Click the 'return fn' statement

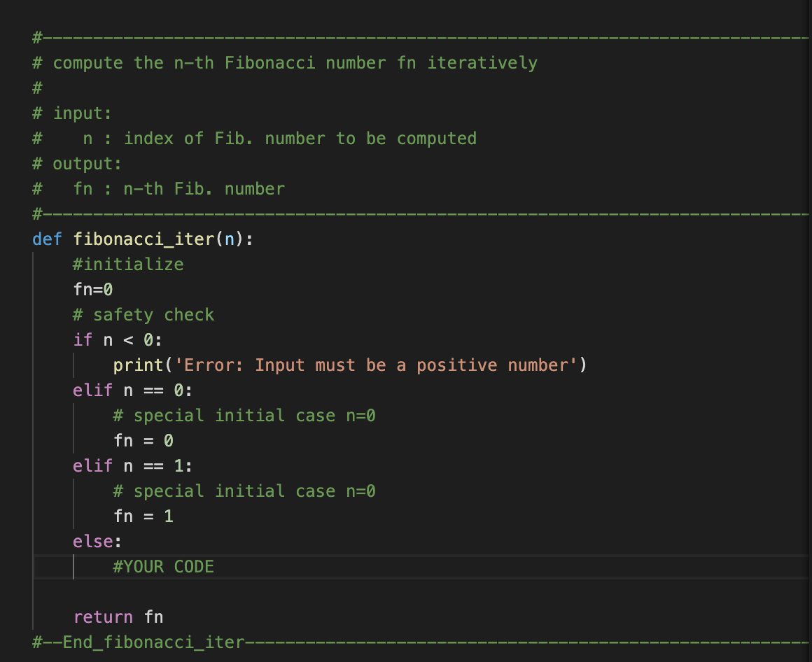pyautogui.click(x=118, y=617)
